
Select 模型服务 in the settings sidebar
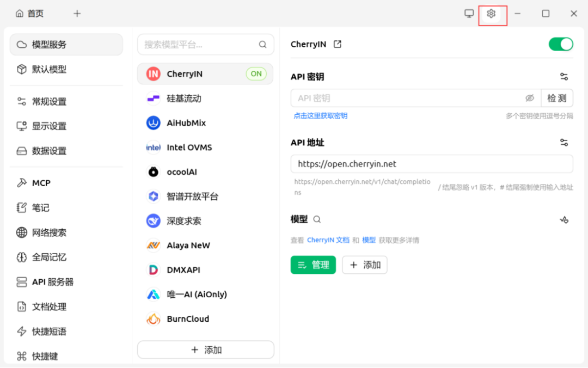[66, 45]
